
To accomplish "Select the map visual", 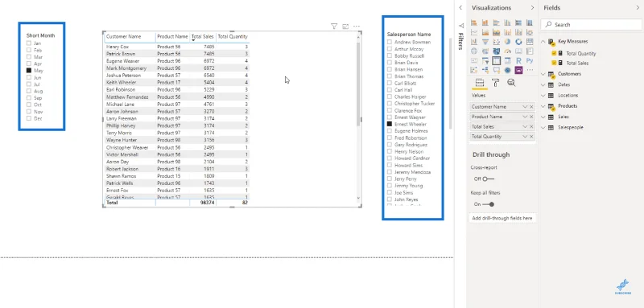I will pos(474,51).
